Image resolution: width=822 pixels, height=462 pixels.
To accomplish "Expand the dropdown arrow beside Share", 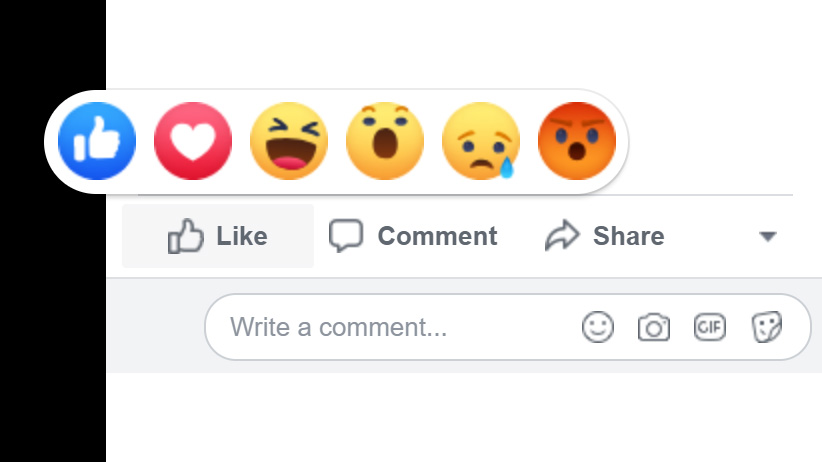I will [x=768, y=237].
